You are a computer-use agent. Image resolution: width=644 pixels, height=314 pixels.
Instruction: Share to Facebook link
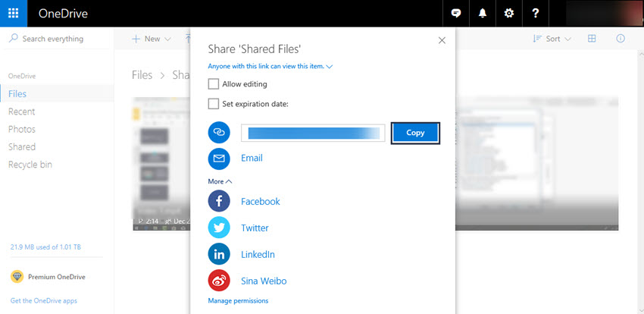tap(261, 202)
